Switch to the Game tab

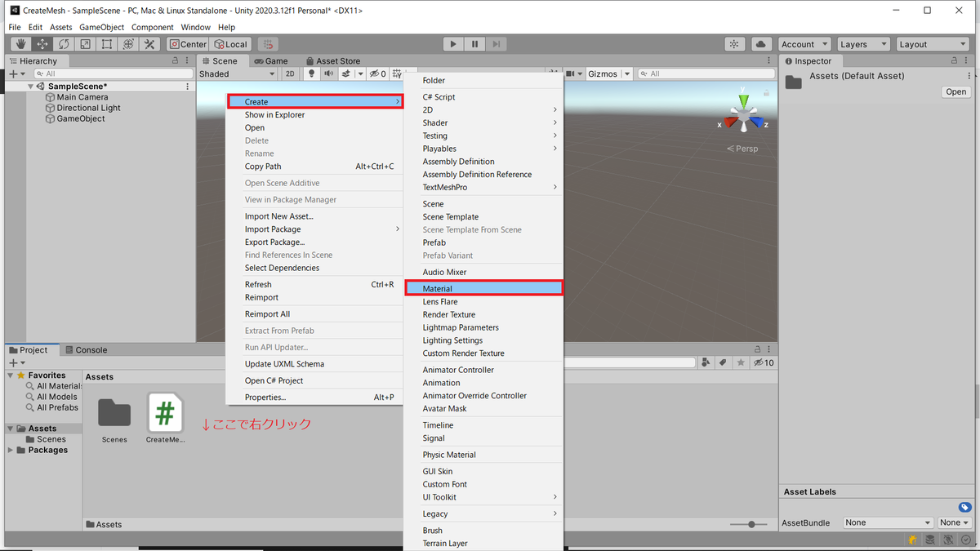(x=271, y=60)
